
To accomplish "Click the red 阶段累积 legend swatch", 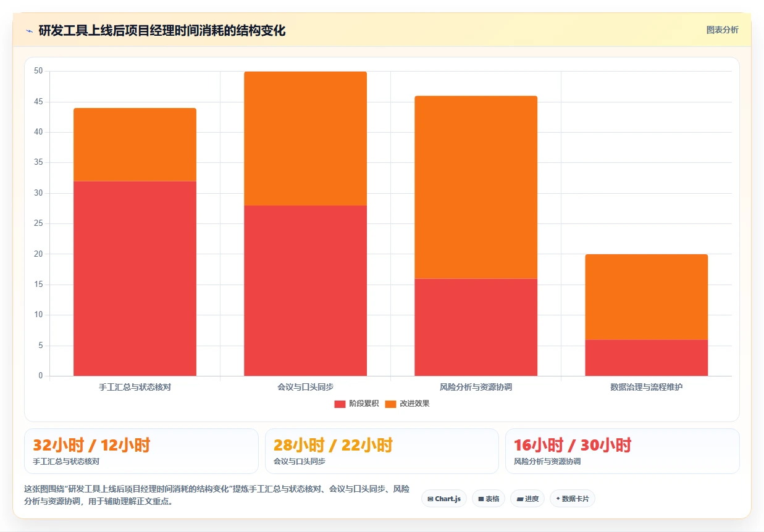I will pos(340,404).
